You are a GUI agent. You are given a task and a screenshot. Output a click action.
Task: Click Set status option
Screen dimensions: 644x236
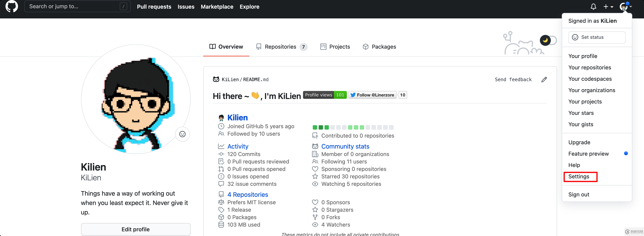597,37
